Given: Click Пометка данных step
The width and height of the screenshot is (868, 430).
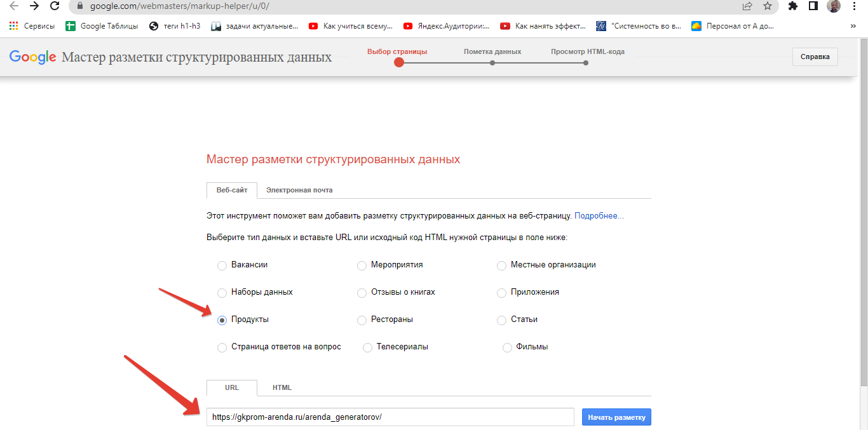Looking at the screenshot, I should [492, 52].
